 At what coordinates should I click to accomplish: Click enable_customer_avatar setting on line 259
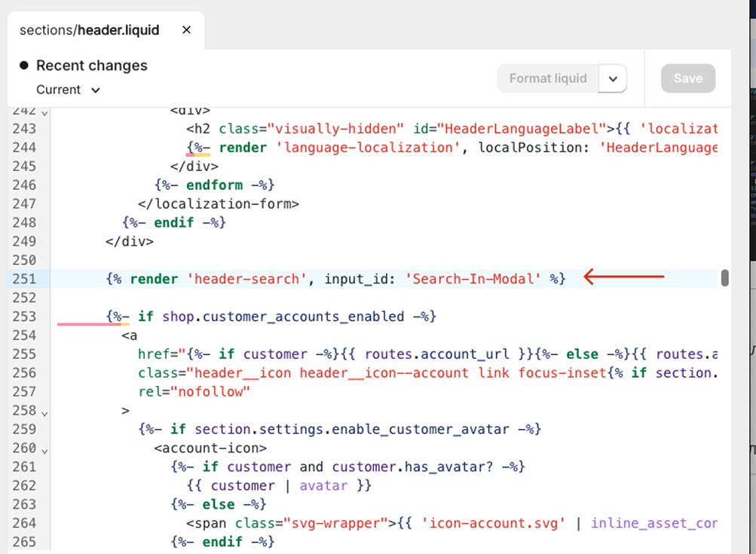point(421,429)
